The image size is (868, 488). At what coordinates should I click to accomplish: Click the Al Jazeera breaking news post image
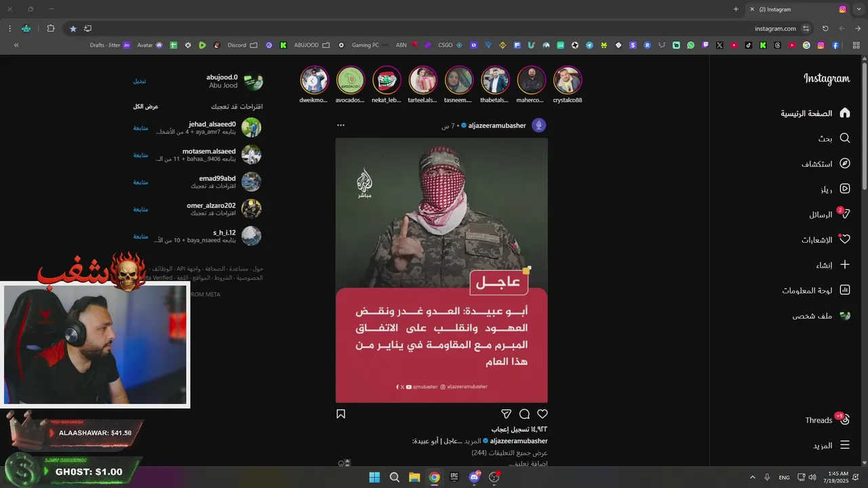pos(441,270)
